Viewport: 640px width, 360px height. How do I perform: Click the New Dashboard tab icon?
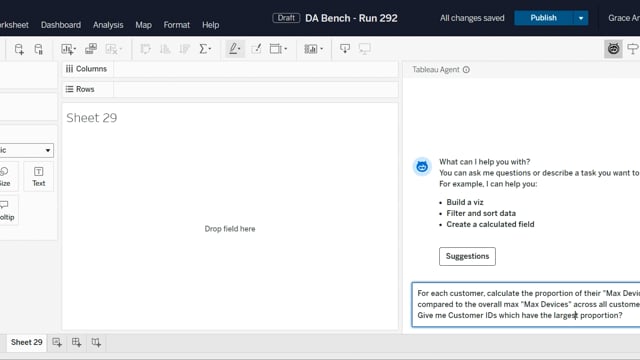[76, 342]
